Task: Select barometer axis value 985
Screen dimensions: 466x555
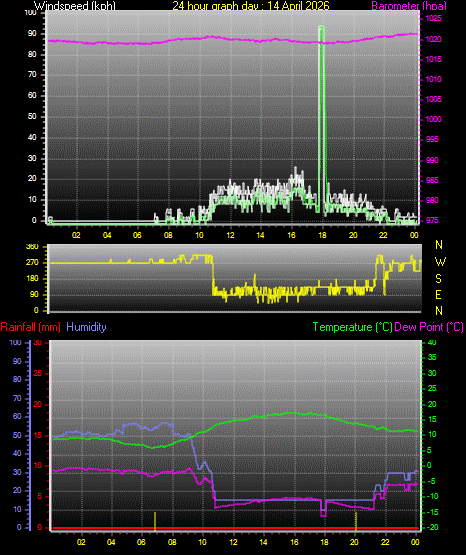Action: 432,181
